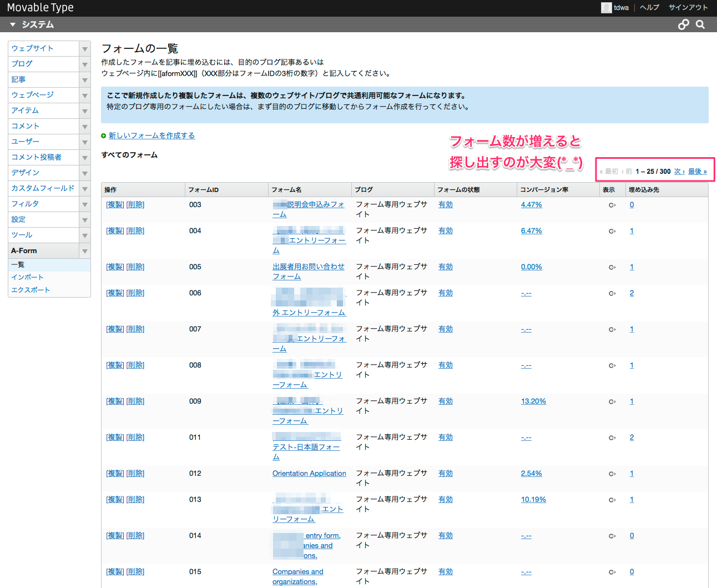Sort by フォームID column header

click(204, 190)
